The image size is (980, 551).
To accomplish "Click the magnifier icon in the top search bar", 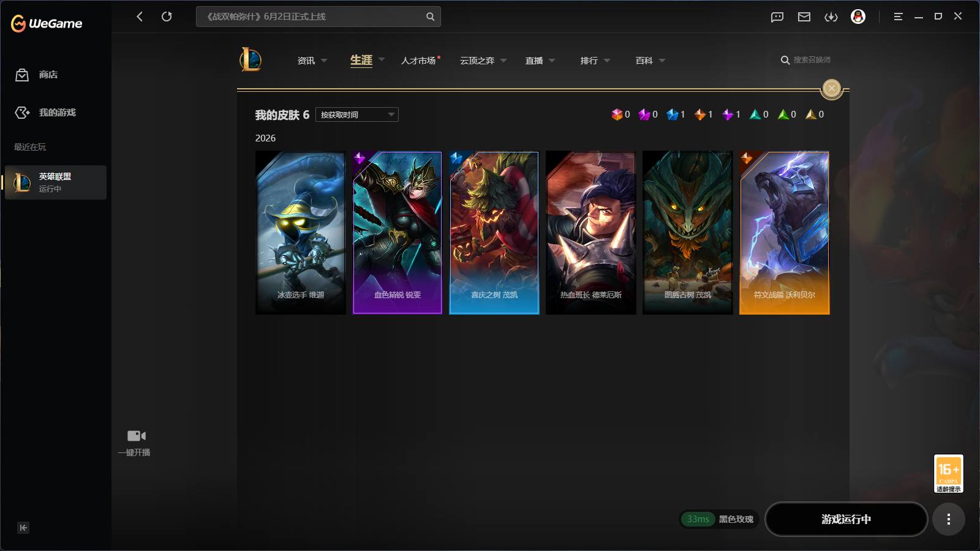I will 430,17.
